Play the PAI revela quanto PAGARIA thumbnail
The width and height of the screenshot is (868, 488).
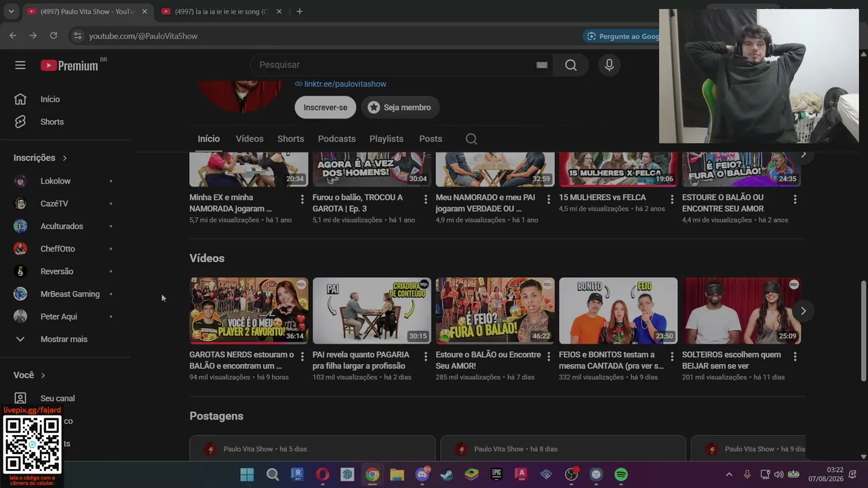pos(372,310)
